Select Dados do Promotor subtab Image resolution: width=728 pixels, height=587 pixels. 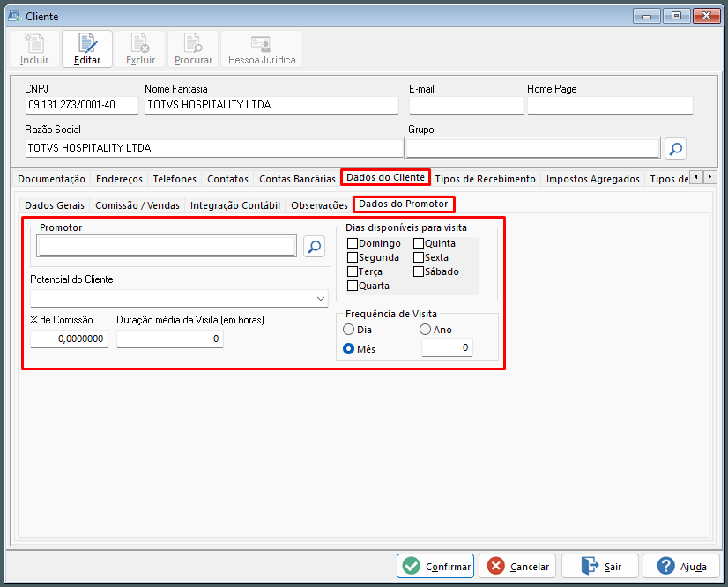click(404, 204)
